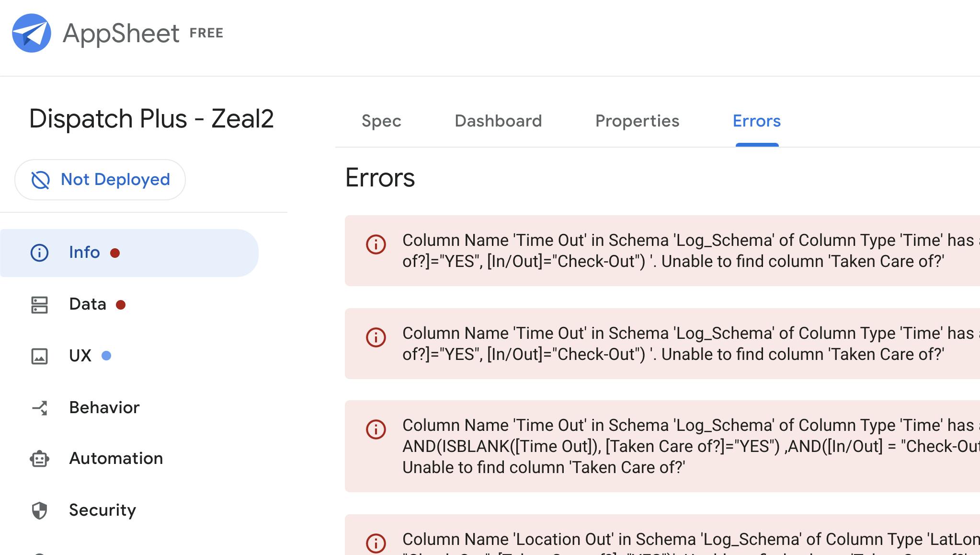This screenshot has height=555, width=980.
Task: Open the Data section in sidebar
Action: (88, 304)
